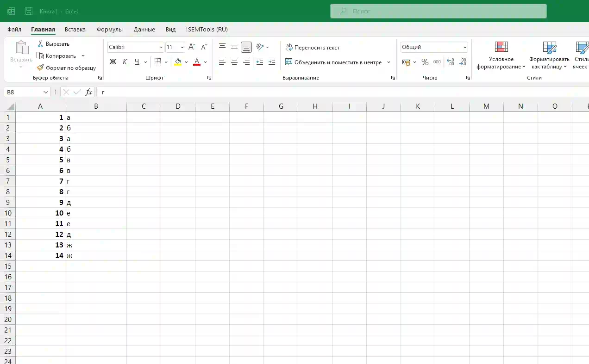The height and width of the screenshot is (364, 589).
Task: Open Format as Table (Форматировать как таблицу)
Action: (x=549, y=56)
